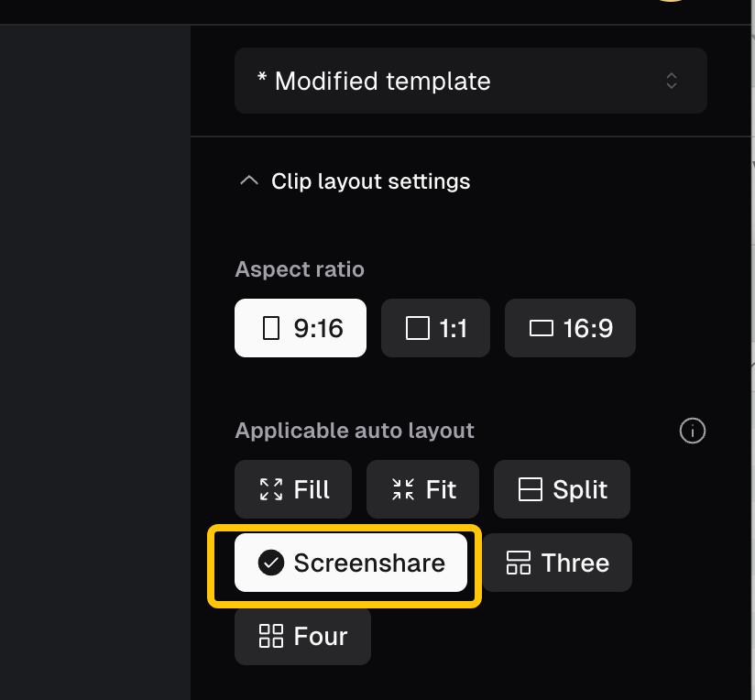Image resolution: width=755 pixels, height=700 pixels.
Task: Deselect the Screenshare layout option
Action: (x=351, y=563)
